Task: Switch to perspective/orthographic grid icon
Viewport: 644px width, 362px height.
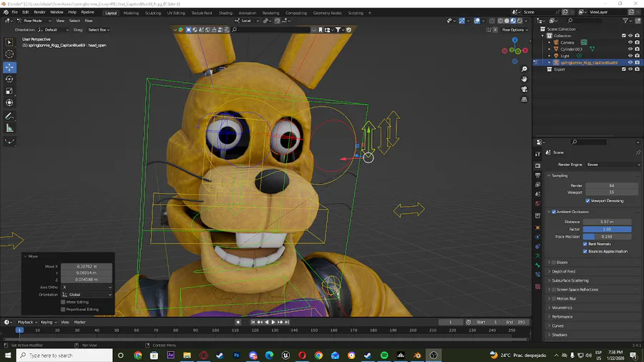Action: [525, 99]
